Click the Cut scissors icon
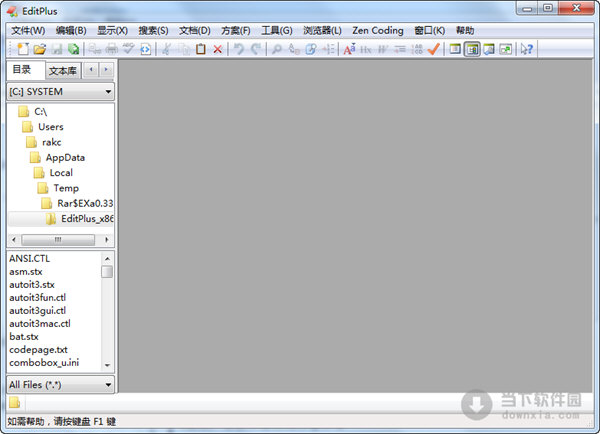Viewport: 600px width, 434px height. [x=166, y=49]
